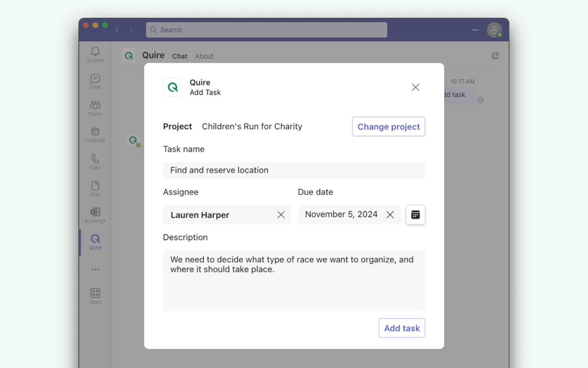Screen dimensions: 588x368
Task: Clear the November 5, 2024 due date
Action: tap(390, 215)
